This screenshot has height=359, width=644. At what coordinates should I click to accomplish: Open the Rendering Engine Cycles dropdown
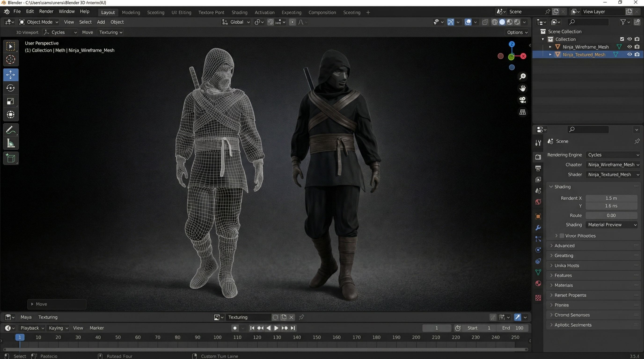tap(613, 155)
